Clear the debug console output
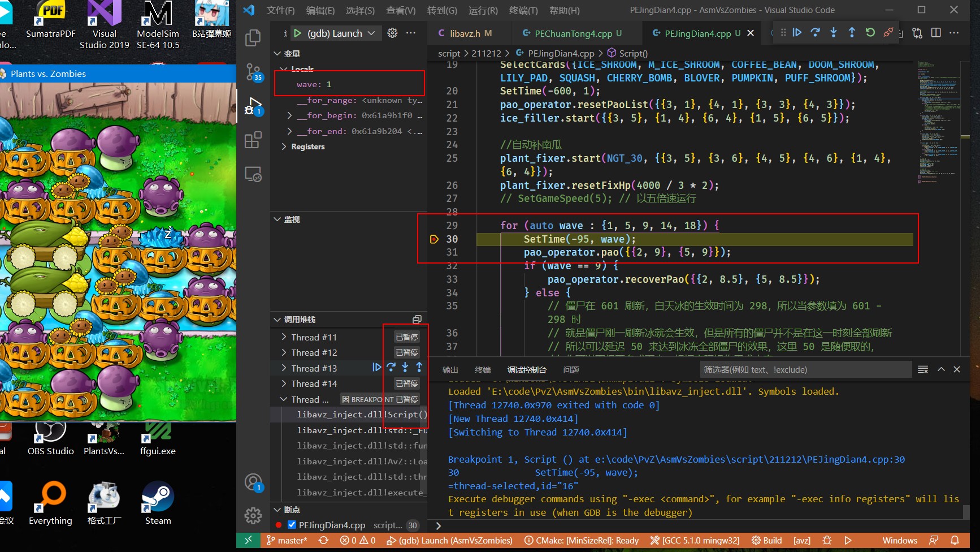 pyautogui.click(x=923, y=369)
